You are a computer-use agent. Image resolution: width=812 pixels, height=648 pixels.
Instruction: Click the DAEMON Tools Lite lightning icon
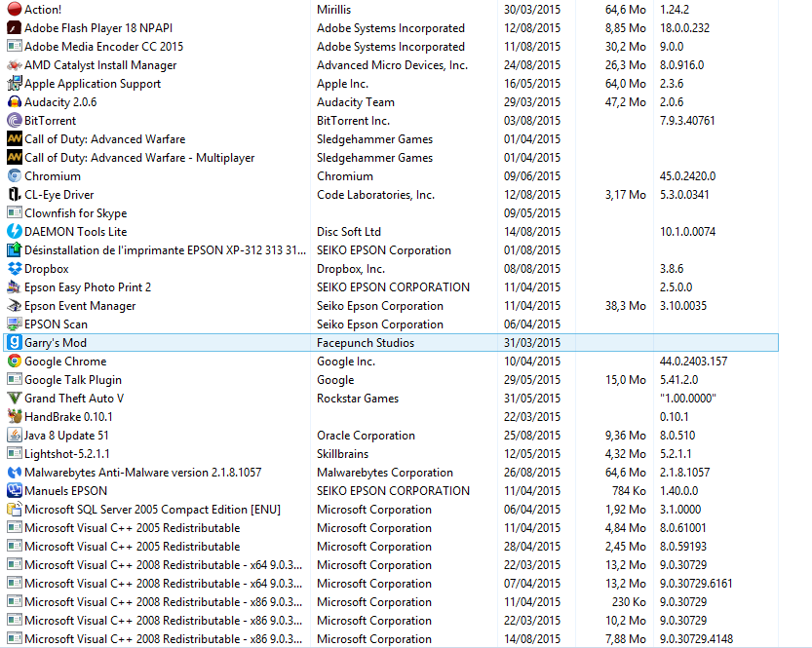tap(15, 231)
